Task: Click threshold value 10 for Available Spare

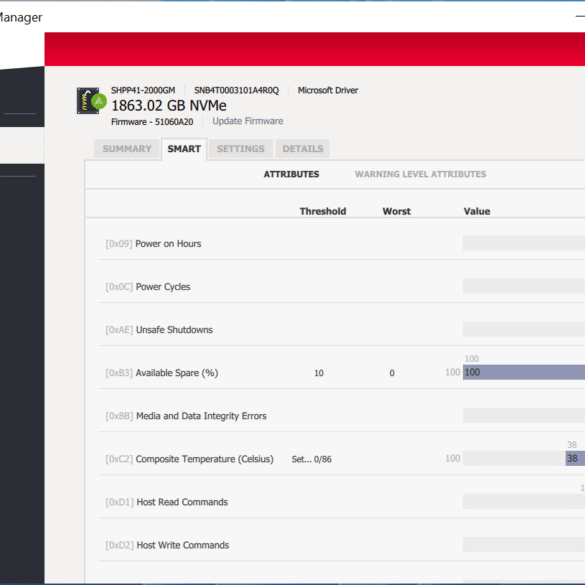Action: 319,373
